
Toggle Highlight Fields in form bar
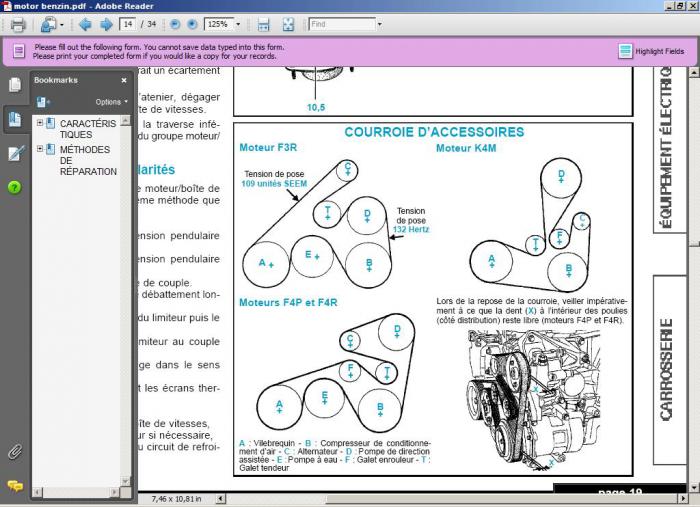[651, 51]
